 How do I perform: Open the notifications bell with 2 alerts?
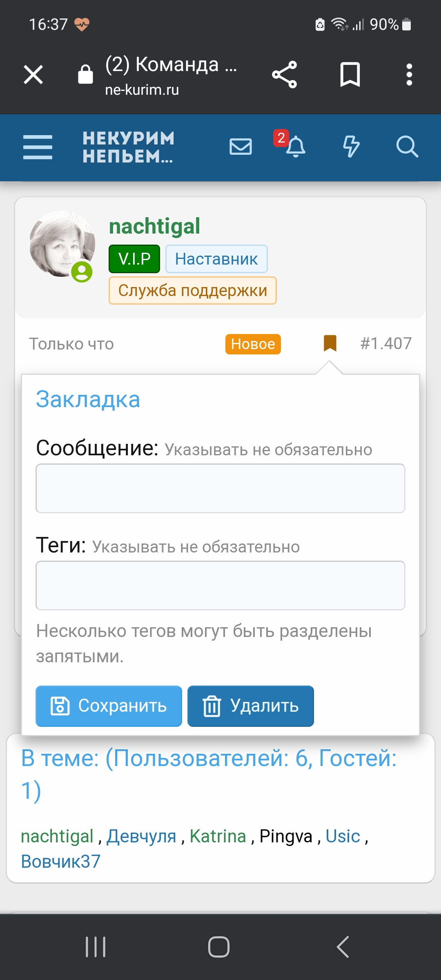tap(295, 147)
